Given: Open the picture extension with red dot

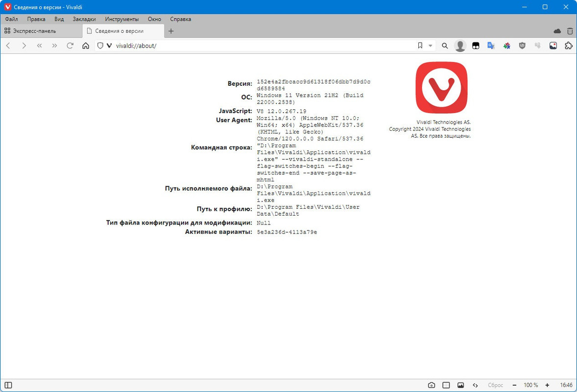Looking at the screenshot, I should tap(553, 46).
